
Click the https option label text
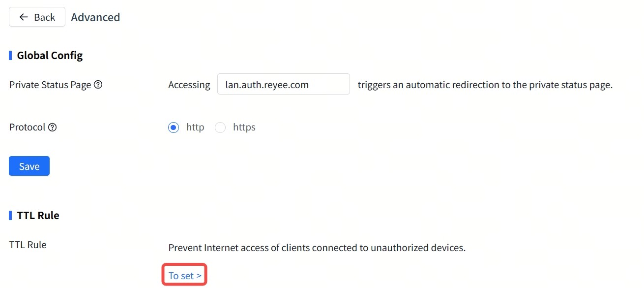(x=244, y=128)
